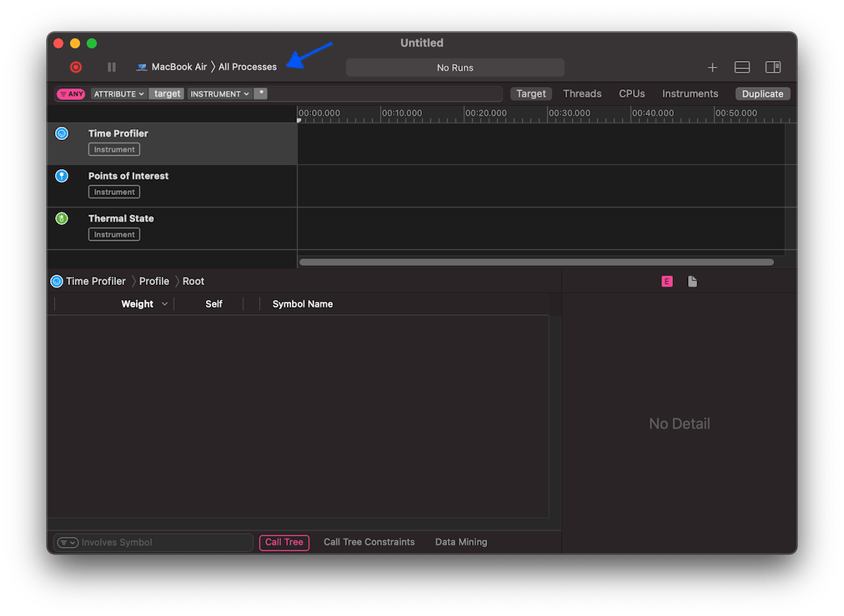
Task: Click the Points of Interest instrument icon
Action: click(x=62, y=176)
